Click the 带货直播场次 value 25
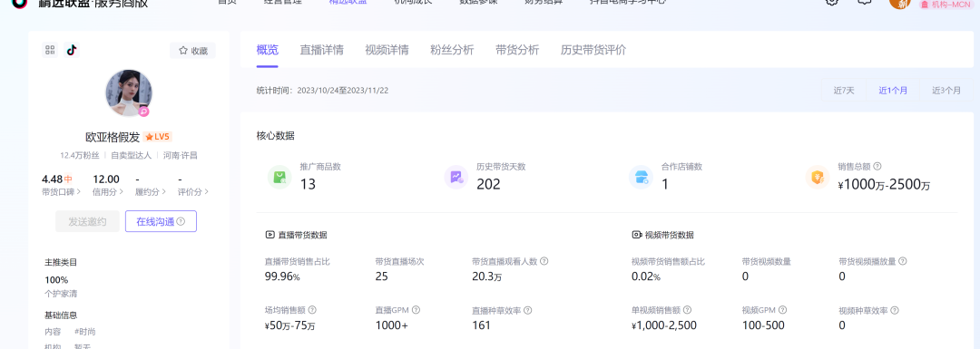 pyautogui.click(x=381, y=276)
